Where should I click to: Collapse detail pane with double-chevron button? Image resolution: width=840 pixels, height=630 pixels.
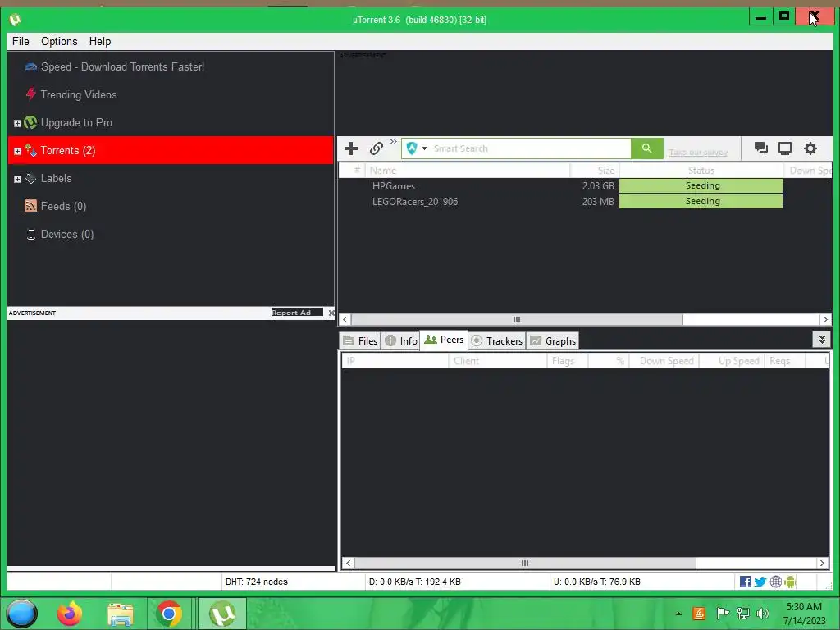(822, 339)
